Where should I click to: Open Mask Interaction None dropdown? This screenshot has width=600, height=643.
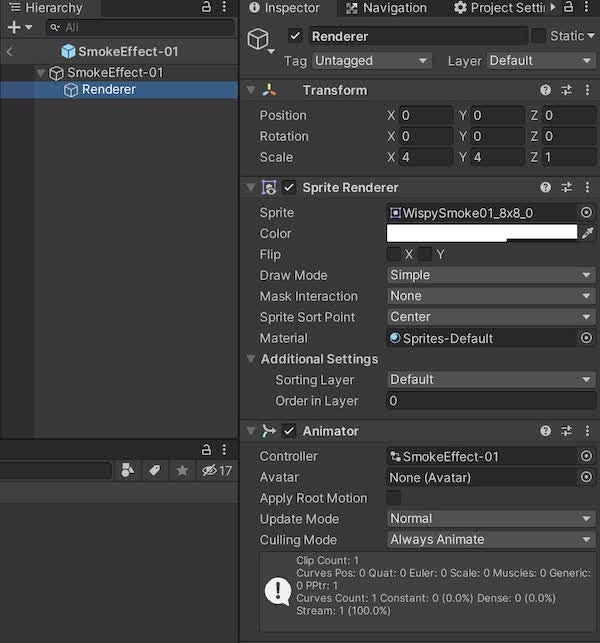point(491,296)
